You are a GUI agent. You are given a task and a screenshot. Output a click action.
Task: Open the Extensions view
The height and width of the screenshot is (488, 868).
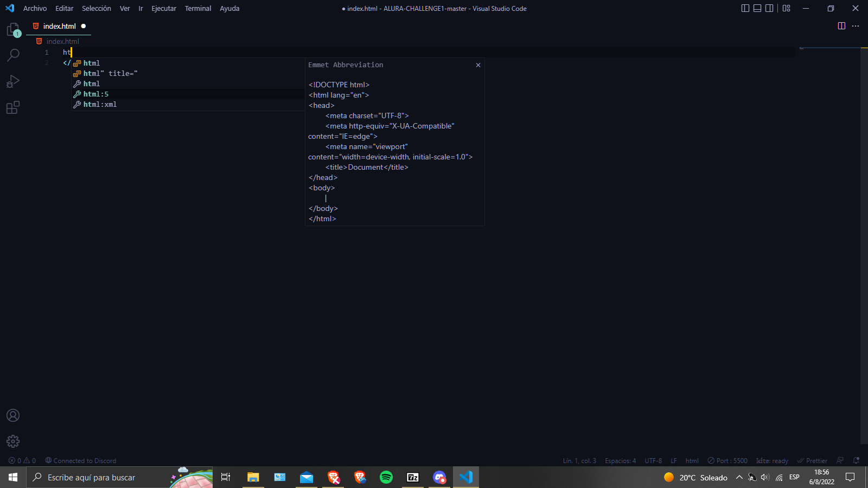pyautogui.click(x=13, y=107)
